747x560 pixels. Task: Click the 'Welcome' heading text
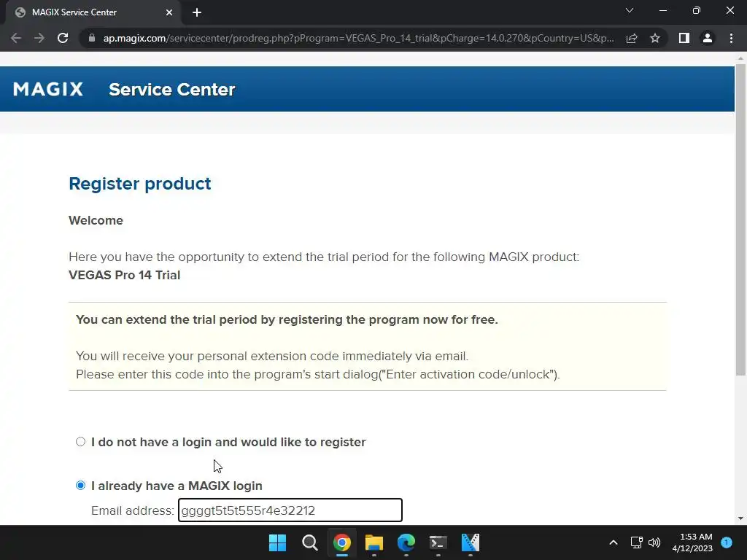point(96,220)
